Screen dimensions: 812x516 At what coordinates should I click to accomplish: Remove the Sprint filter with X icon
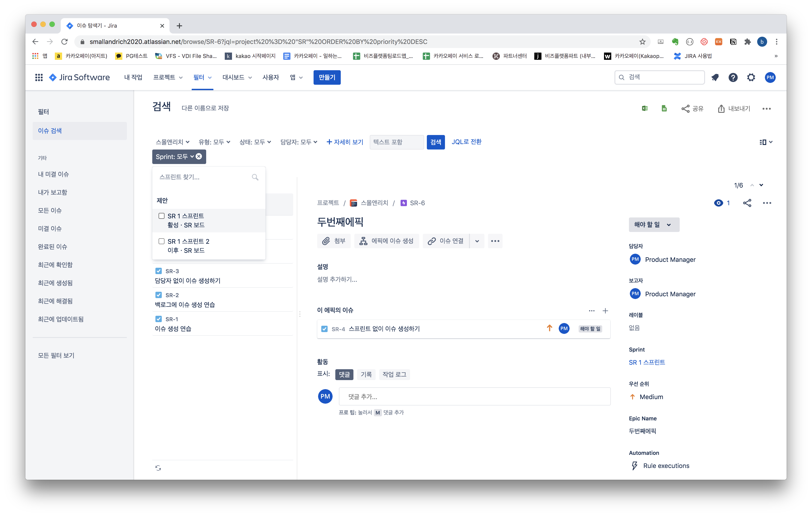point(199,156)
